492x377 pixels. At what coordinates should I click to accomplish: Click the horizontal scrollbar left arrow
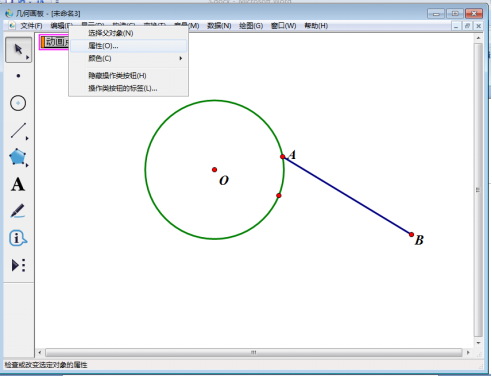tap(40, 352)
